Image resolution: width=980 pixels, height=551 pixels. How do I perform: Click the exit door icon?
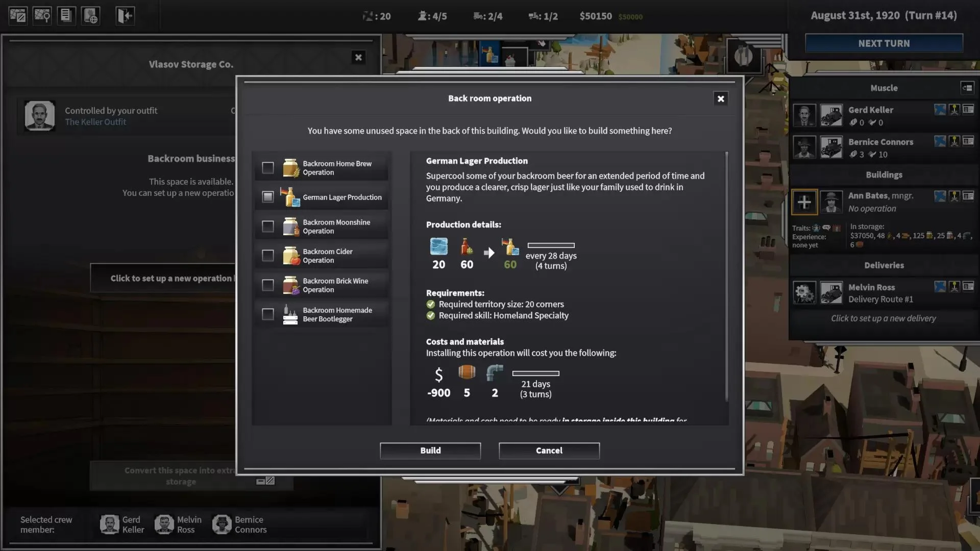[125, 15]
